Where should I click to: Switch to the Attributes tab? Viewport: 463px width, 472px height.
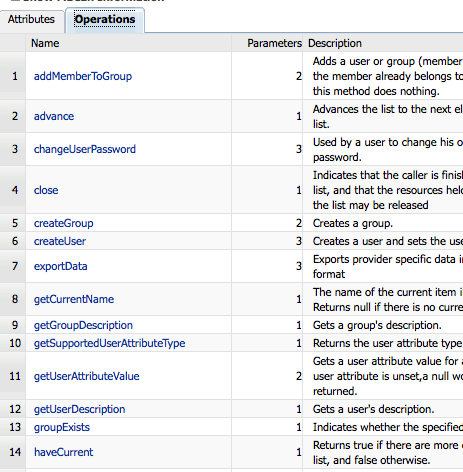click(x=31, y=20)
